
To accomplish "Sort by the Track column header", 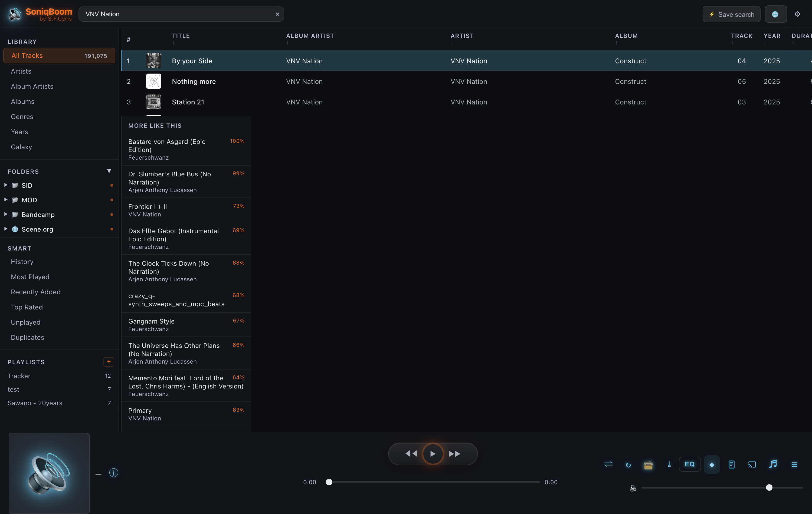I will pos(742,36).
